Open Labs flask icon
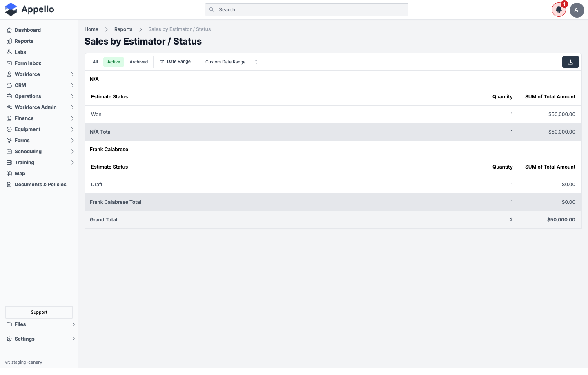The image size is (588, 375). (x=9, y=52)
